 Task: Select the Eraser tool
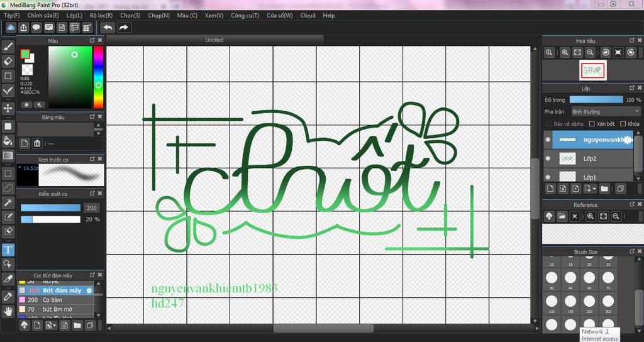[x=8, y=62]
